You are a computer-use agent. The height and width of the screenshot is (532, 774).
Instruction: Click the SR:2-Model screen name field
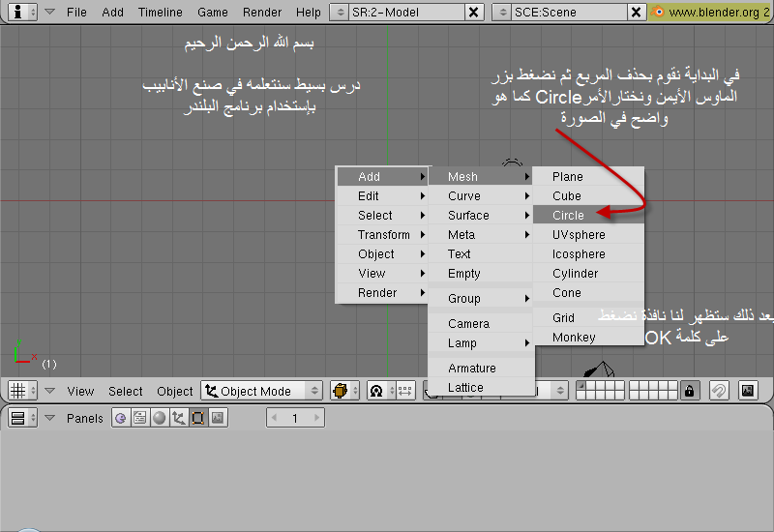pos(406,13)
